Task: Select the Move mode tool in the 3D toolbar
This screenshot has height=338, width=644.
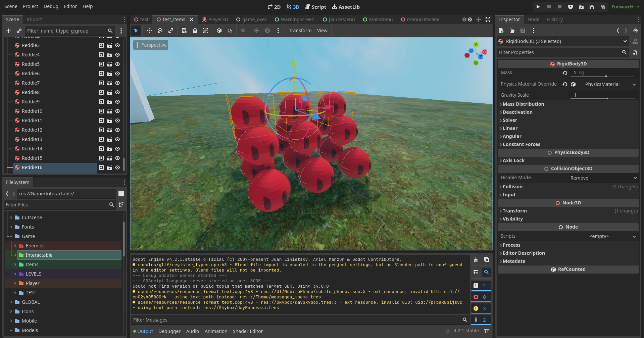Action: [x=149, y=31]
